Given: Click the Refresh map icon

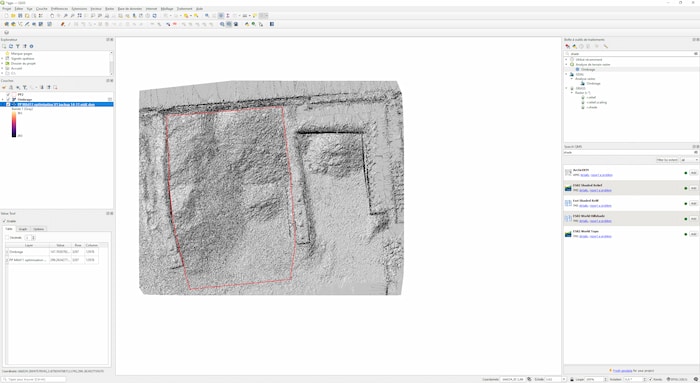Looking at the screenshot, I should (154, 16).
